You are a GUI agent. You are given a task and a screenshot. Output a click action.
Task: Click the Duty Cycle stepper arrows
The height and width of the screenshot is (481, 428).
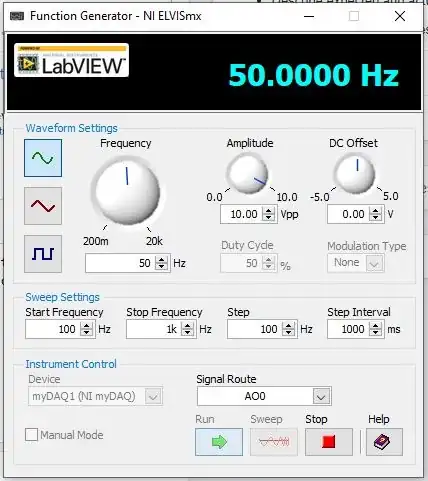[268, 263]
